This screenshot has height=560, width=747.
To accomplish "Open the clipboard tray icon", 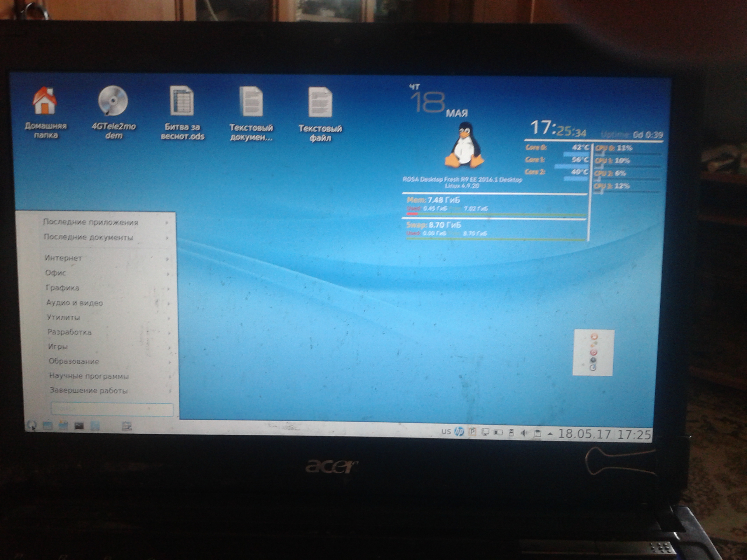I will 537,433.
